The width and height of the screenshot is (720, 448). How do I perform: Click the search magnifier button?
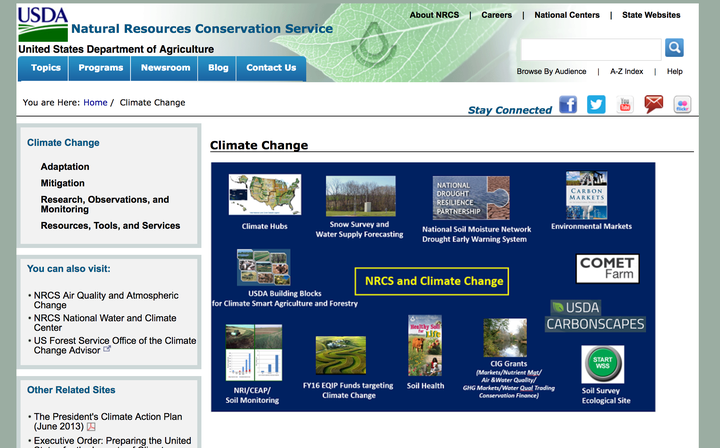674,47
